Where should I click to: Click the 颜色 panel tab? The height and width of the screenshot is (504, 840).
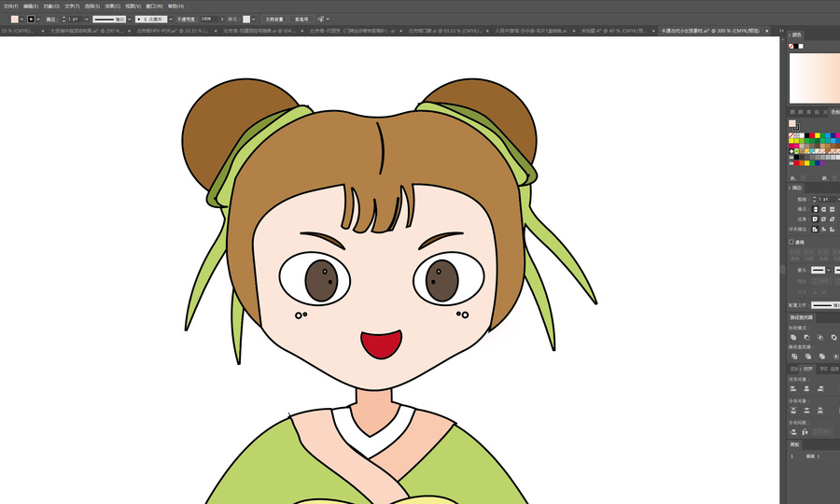click(797, 35)
